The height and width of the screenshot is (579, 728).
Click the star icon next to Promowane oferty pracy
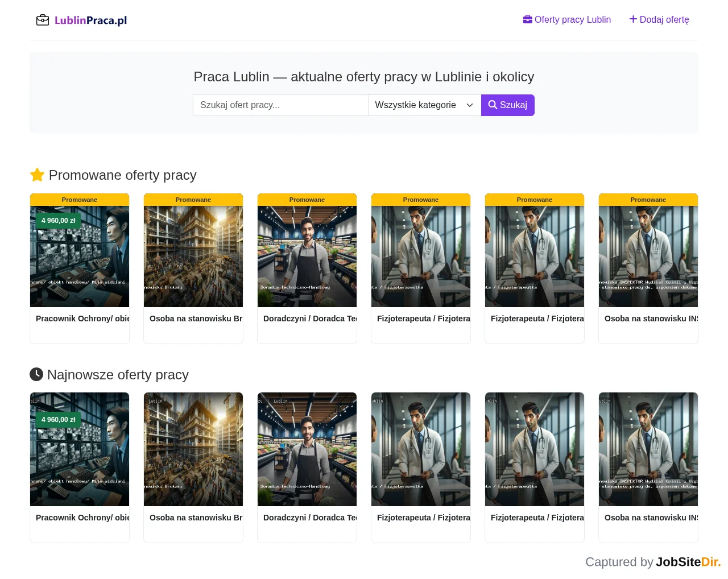point(37,175)
